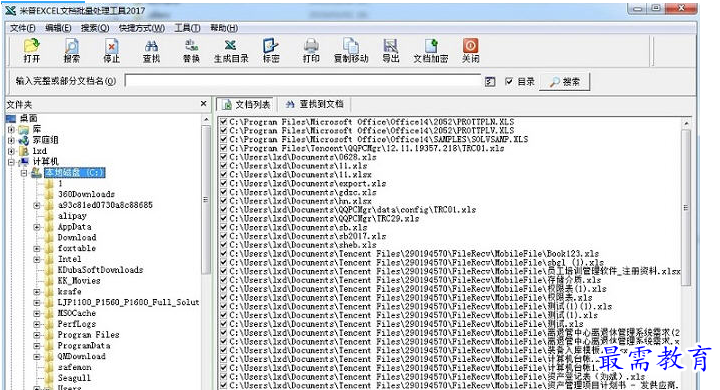Click the 生成目录 toolbar icon
This screenshot has height=390, width=720.
[x=231, y=51]
